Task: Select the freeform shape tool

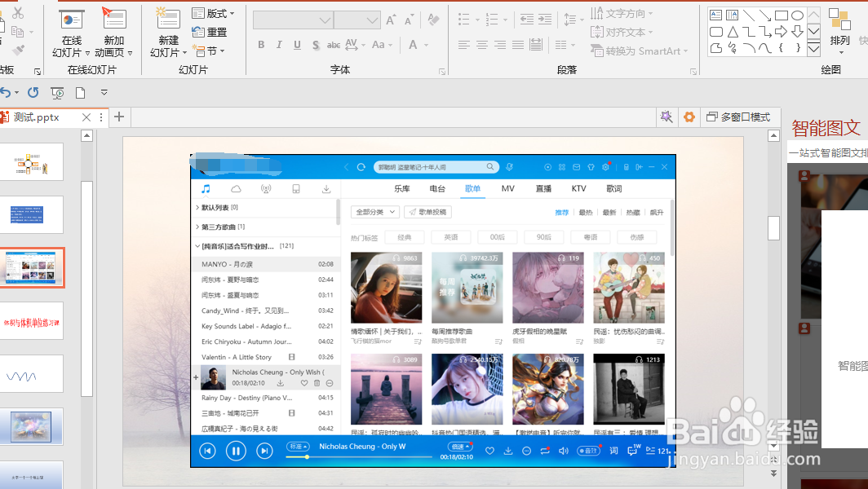Action: coord(715,48)
